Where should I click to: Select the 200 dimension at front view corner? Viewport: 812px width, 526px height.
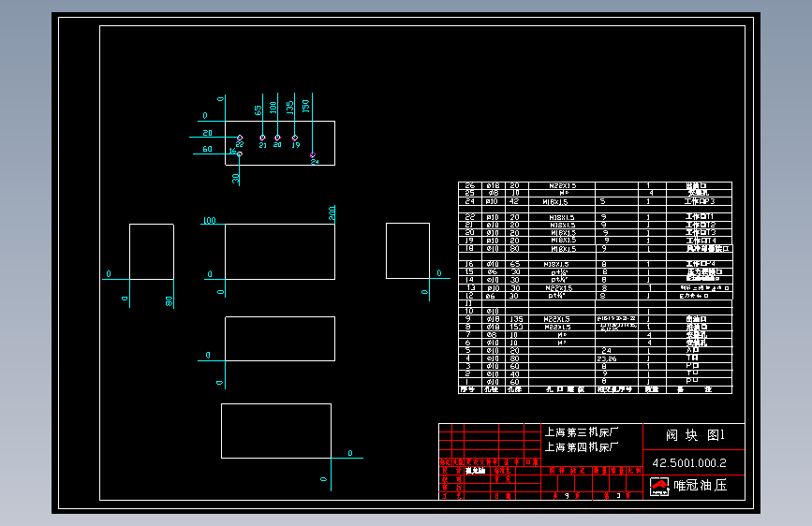point(332,212)
